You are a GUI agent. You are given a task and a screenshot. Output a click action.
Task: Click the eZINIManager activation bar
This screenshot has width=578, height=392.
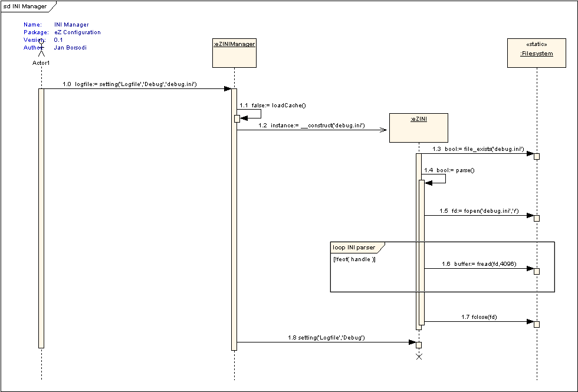click(234, 236)
